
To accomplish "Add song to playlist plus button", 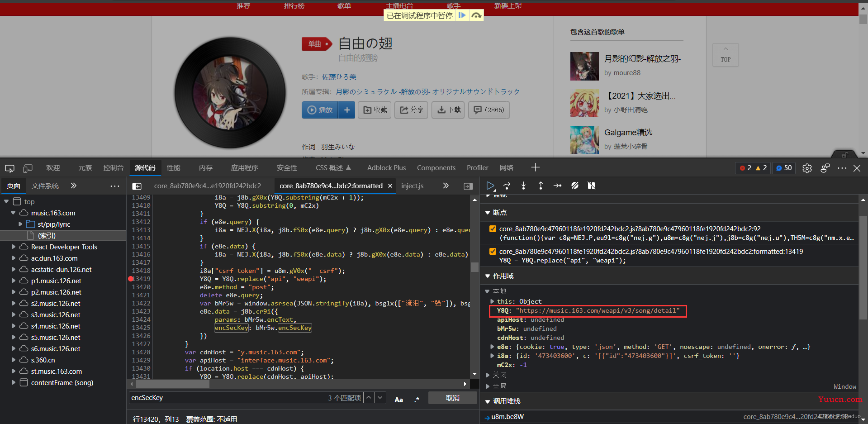I will 346,110.
